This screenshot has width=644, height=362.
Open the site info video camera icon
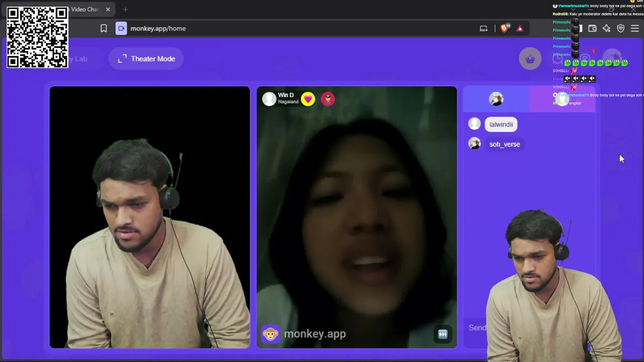pos(121,29)
